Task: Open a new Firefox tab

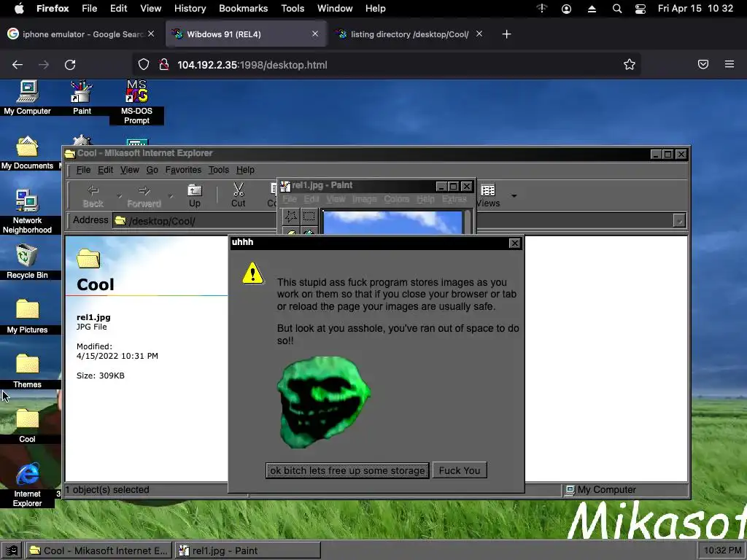Action: 506,34
